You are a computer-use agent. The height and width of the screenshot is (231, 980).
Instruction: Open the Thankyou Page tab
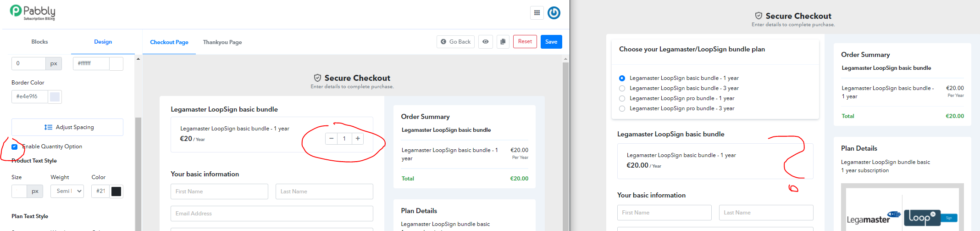tap(222, 42)
